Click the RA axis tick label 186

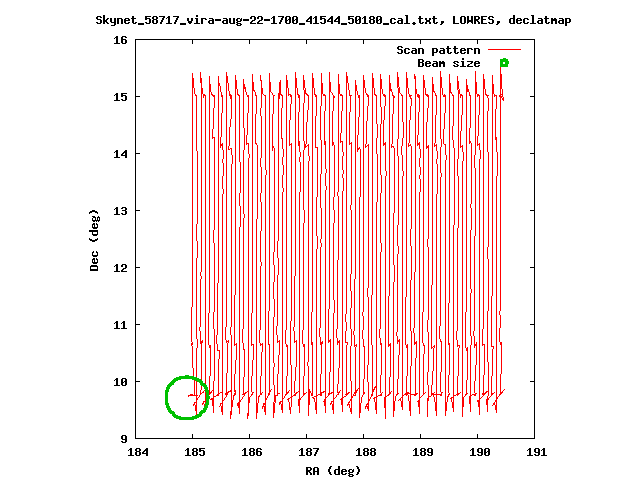click(x=252, y=452)
